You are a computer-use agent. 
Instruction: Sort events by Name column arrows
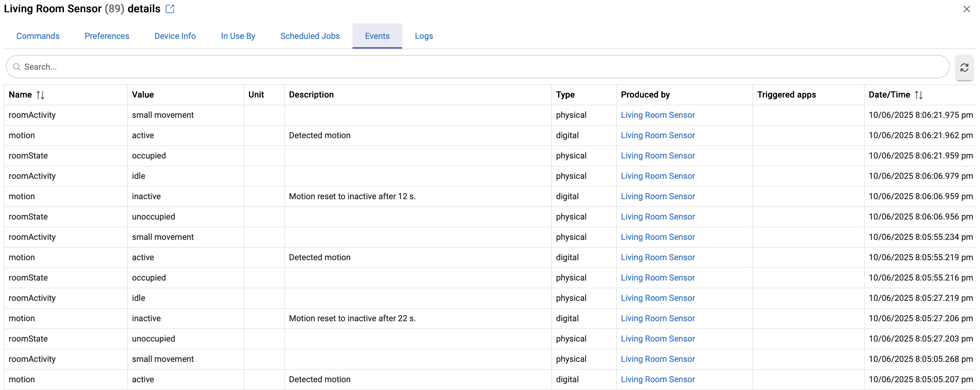40,95
